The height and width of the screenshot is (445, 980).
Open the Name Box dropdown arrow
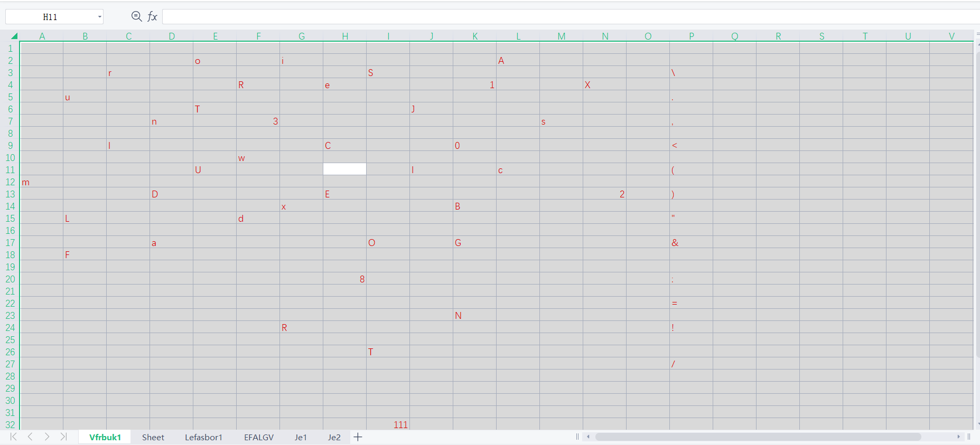point(99,17)
